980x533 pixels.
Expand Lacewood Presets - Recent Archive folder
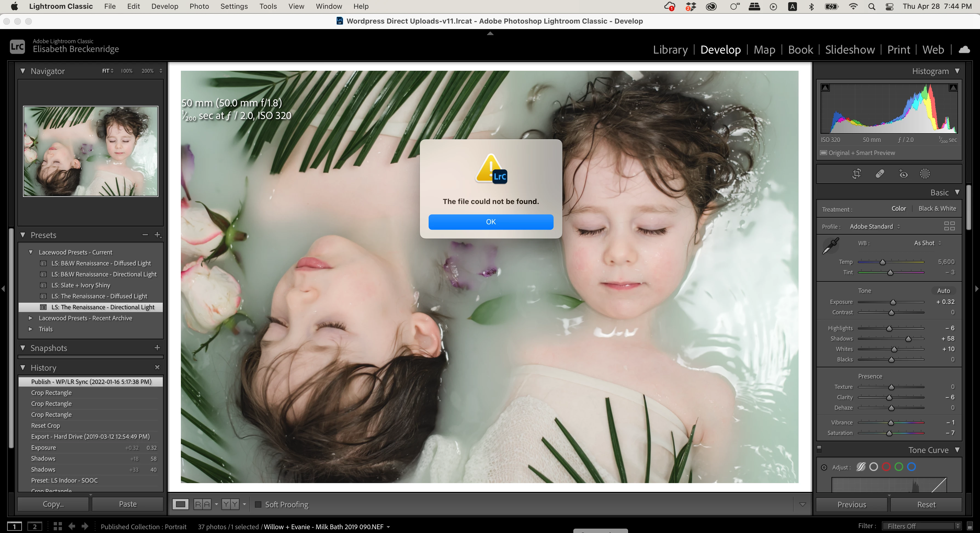point(31,318)
